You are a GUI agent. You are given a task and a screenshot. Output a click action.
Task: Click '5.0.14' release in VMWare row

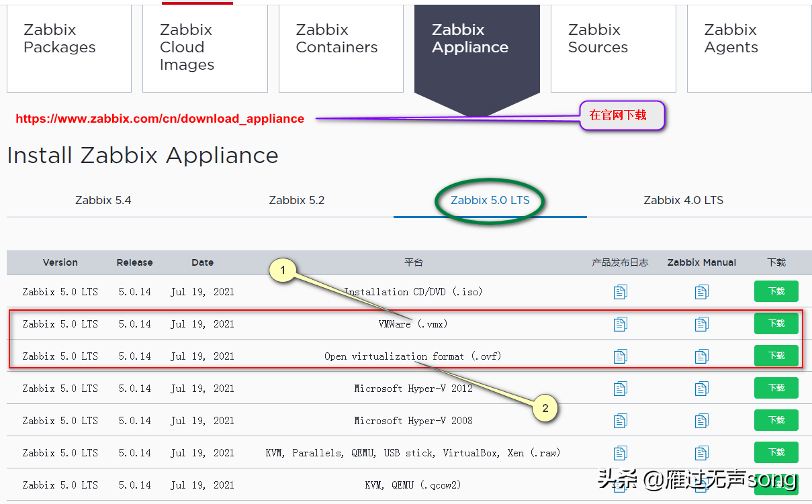coord(135,324)
